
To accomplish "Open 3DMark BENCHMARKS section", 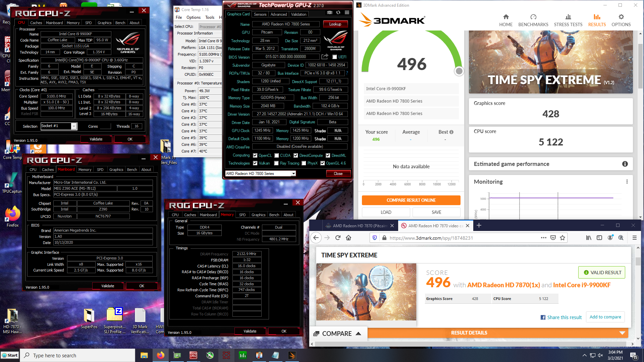I will point(533,20).
